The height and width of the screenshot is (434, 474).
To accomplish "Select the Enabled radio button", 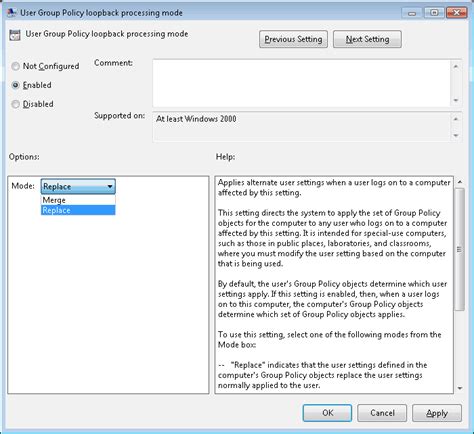I will pyautogui.click(x=15, y=85).
